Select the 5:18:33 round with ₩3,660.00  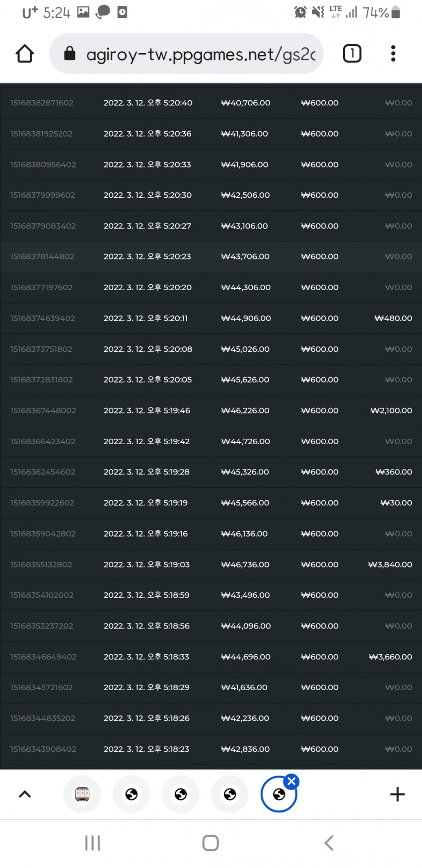[211, 657]
